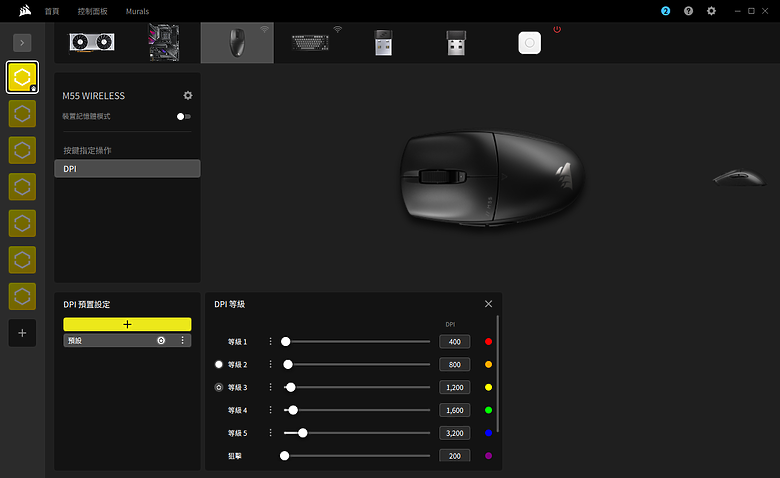This screenshot has height=478, width=780.
Task: Click the DPI 等級 panel scrollbar
Action: (497, 373)
